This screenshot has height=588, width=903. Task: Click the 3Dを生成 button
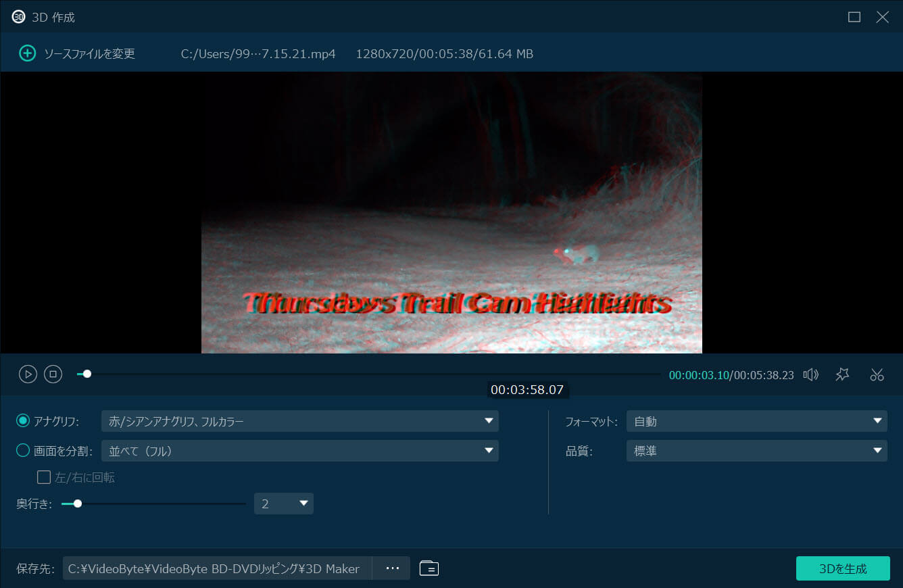[x=843, y=568]
